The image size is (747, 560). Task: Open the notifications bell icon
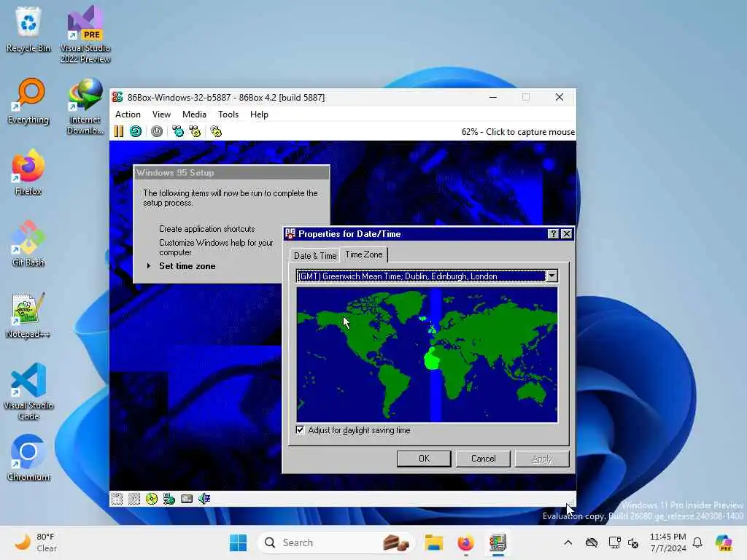point(697,542)
